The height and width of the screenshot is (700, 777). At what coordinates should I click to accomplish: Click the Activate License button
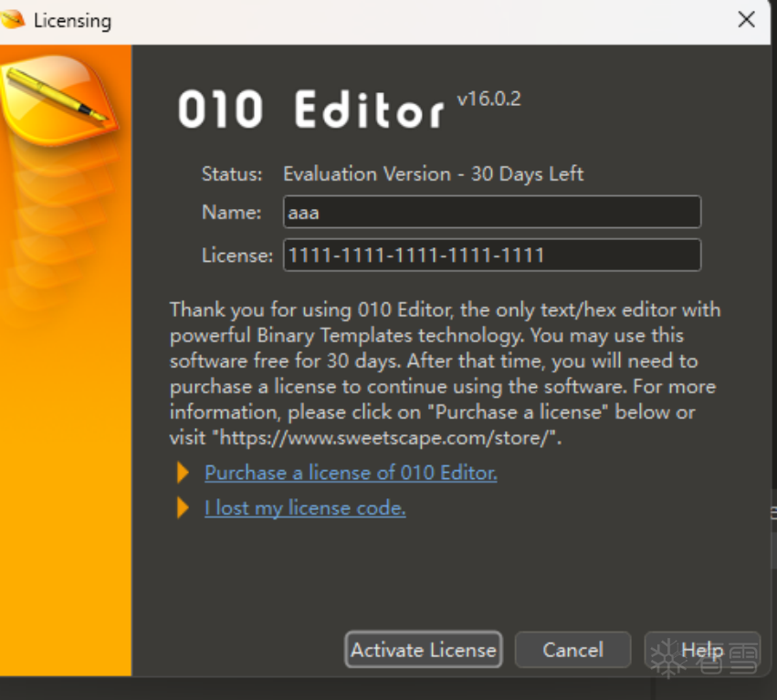pyautogui.click(x=424, y=649)
